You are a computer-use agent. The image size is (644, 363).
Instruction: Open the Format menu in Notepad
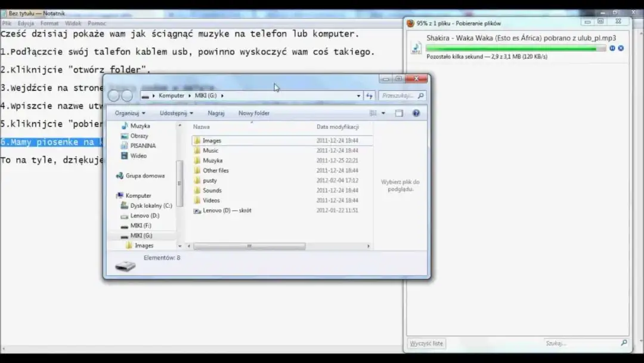pos(49,23)
